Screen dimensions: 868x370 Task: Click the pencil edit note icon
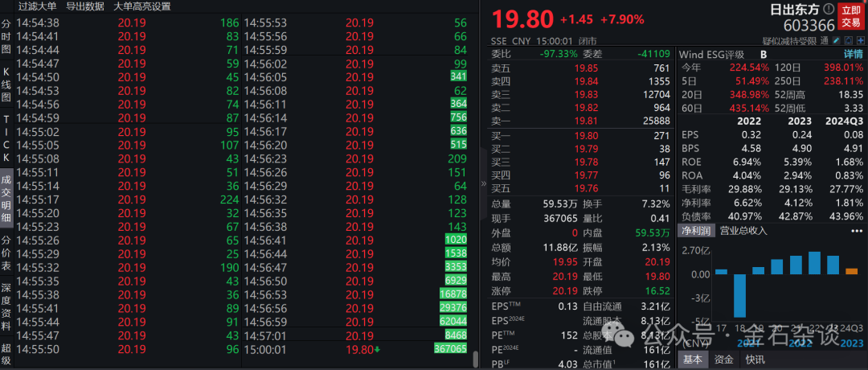(x=836, y=40)
